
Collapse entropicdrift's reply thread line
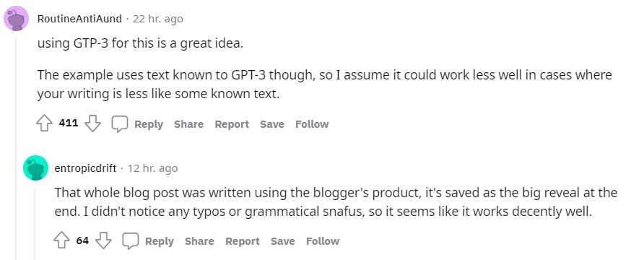[35, 222]
